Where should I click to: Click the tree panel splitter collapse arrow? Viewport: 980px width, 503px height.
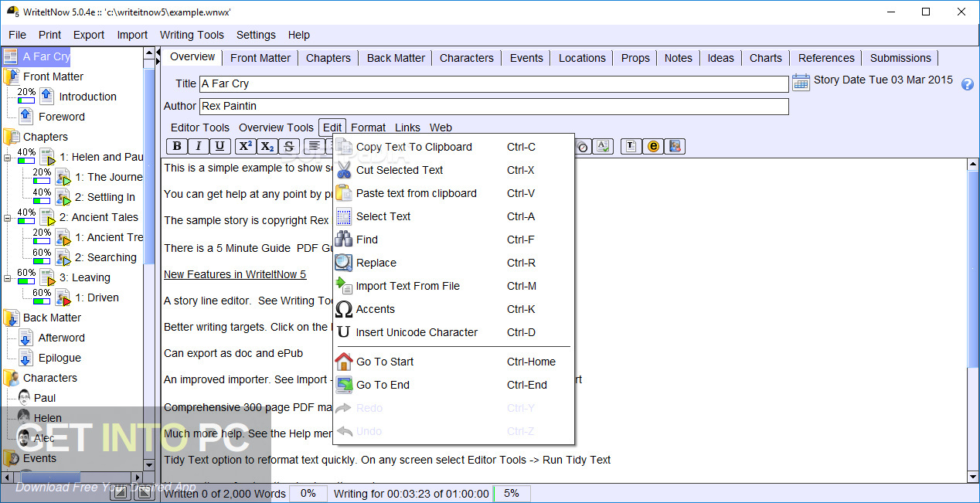[158, 53]
